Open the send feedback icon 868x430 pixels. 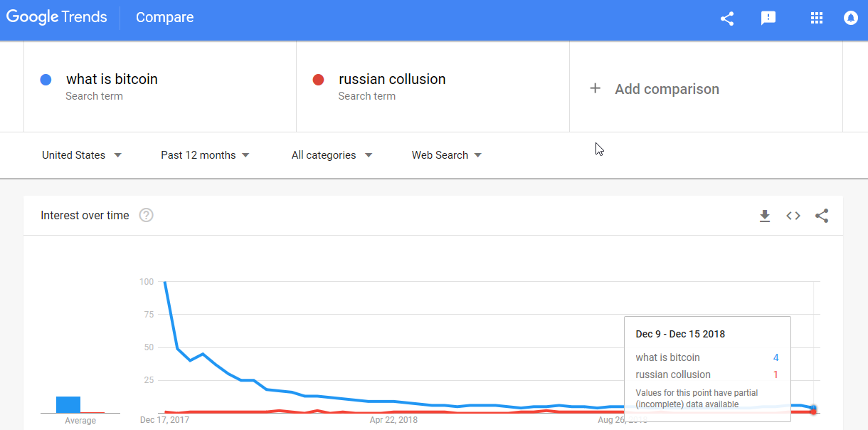[x=768, y=19]
